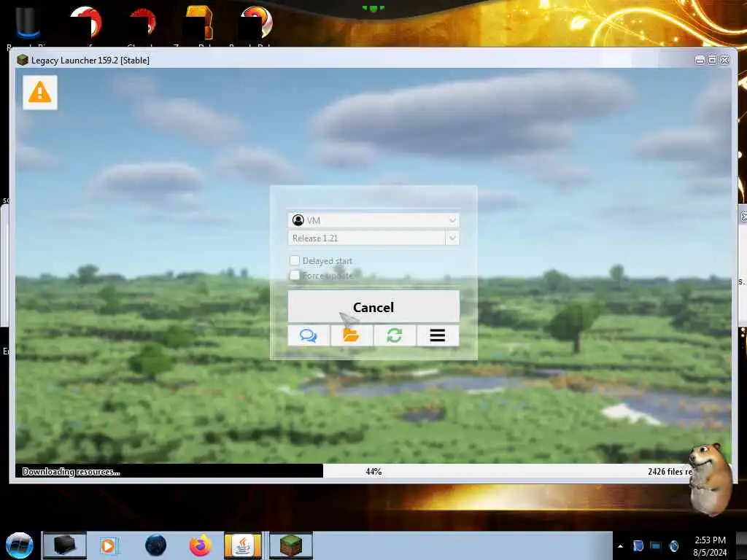Open the orange question-mark desktop shortcut
The image size is (747, 560).
[199, 24]
